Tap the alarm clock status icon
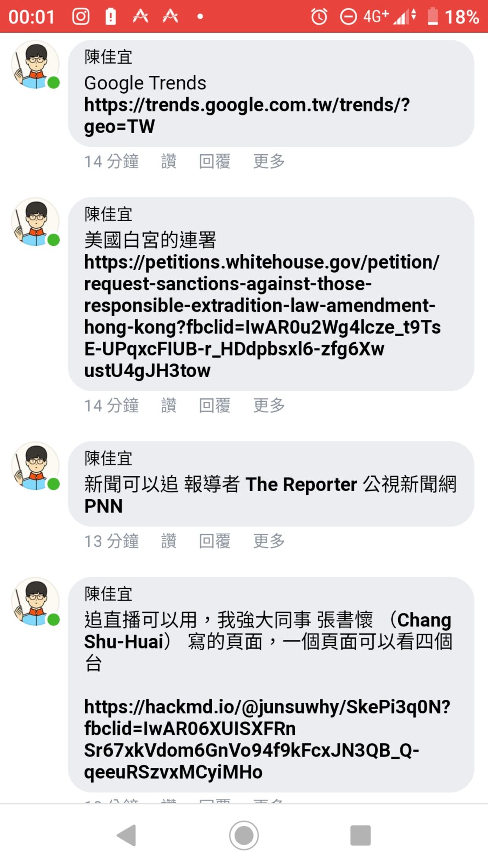Viewport: 488px width, 868px height. coord(319,17)
